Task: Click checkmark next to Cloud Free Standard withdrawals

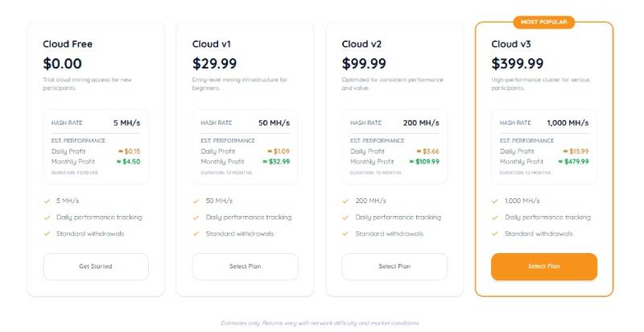Action: coord(47,234)
